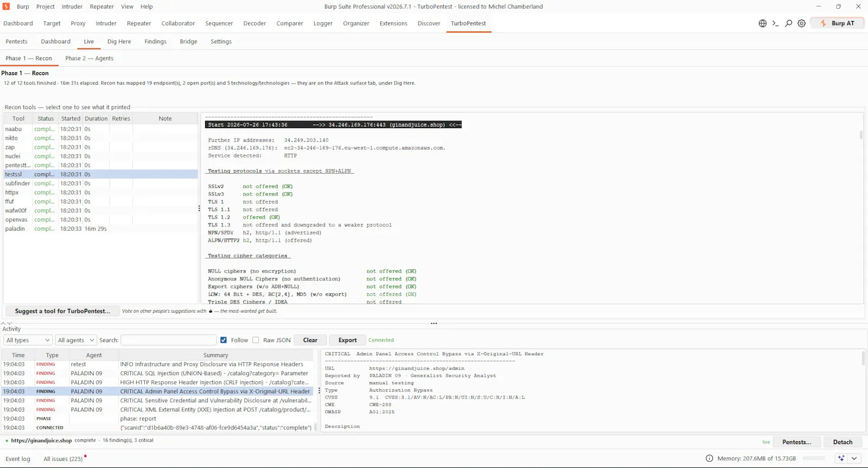Click the All issues red notification dot
868x468 pixels.
pos(85,456)
